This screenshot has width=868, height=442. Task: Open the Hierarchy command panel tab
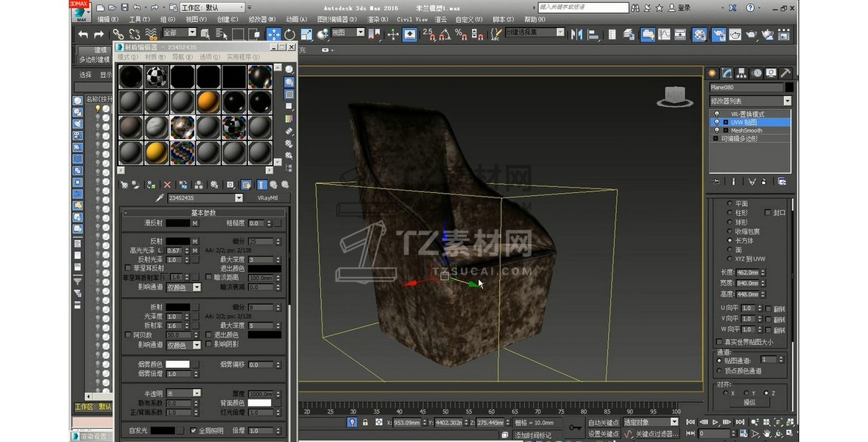point(742,73)
